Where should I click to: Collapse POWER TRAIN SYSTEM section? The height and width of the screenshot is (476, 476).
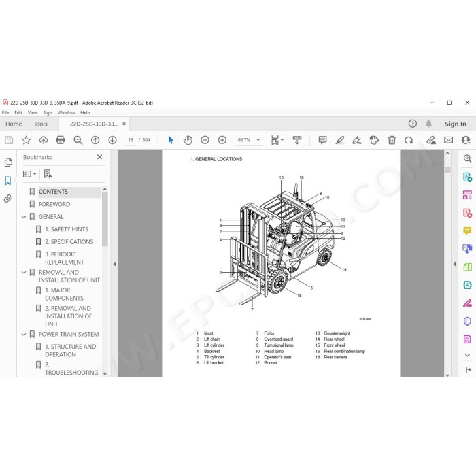pos(24,335)
